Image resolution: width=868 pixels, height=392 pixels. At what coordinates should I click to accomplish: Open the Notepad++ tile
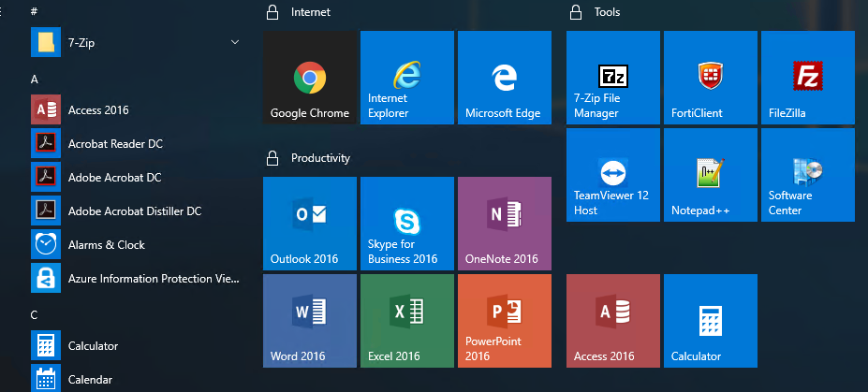[x=710, y=175]
